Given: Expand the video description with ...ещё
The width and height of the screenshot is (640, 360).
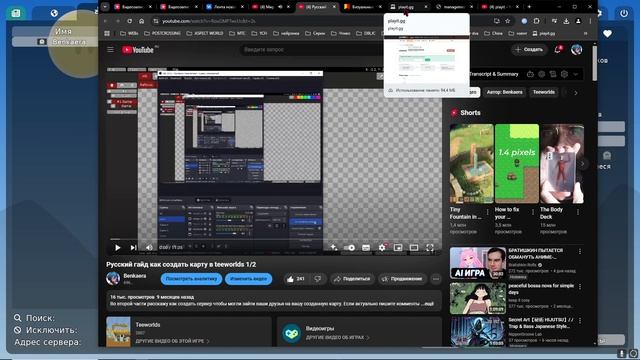Looking at the screenshot, I should point(427,304).
